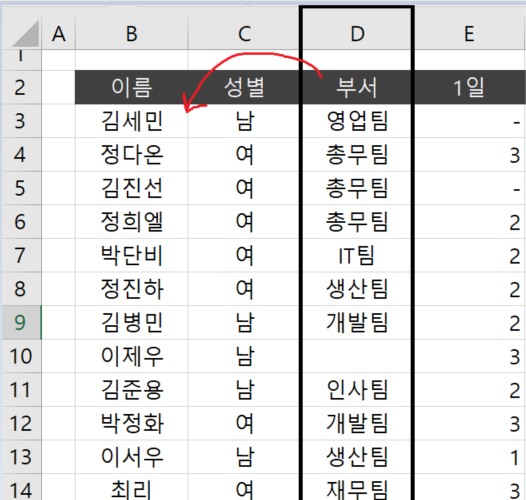Select the 부서 header cell

[357, 87]
